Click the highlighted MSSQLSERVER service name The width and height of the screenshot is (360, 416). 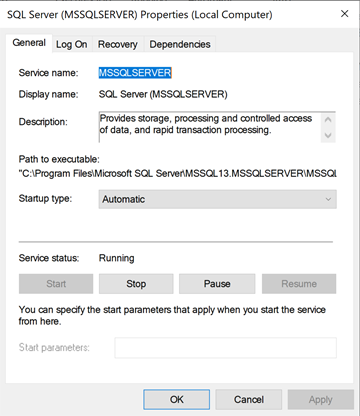click(135, 73)
